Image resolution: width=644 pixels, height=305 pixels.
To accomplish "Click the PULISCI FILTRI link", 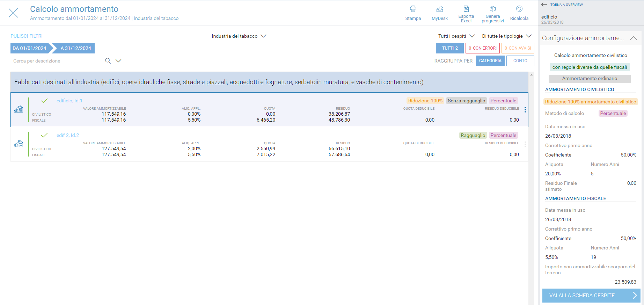I will point(27,36).
